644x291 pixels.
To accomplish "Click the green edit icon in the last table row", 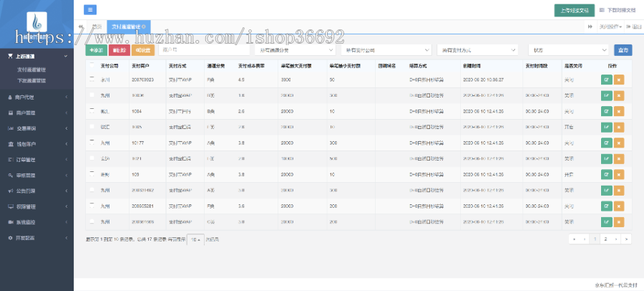I will [x=607, y=222].
